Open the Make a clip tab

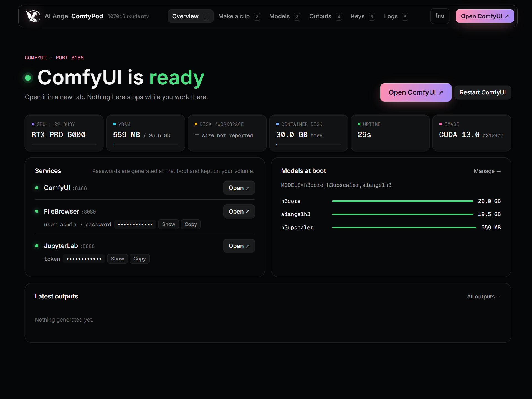point(239,16)
